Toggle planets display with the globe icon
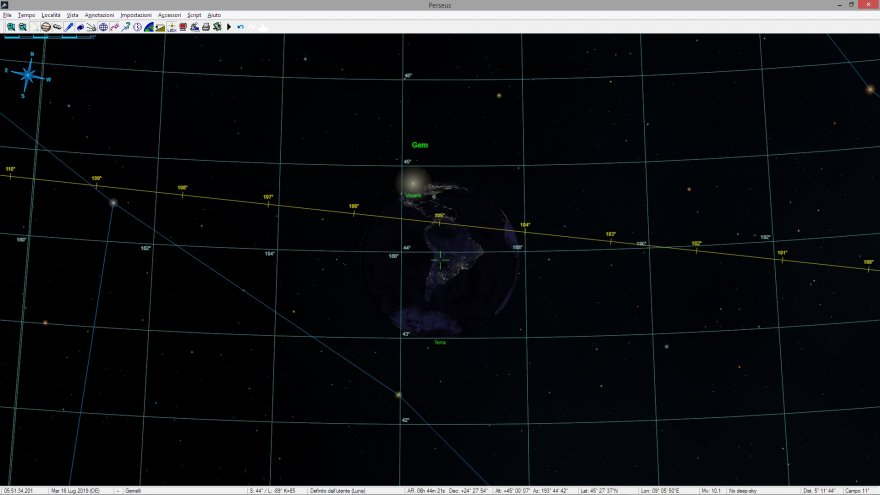The height and width of the screenshot is (495, 880). point(45,27)
